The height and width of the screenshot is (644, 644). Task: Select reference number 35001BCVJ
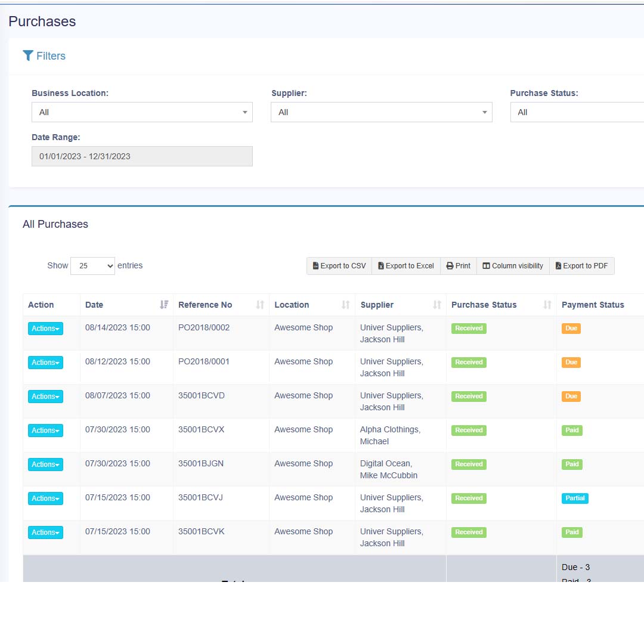(x=200, y=498)
